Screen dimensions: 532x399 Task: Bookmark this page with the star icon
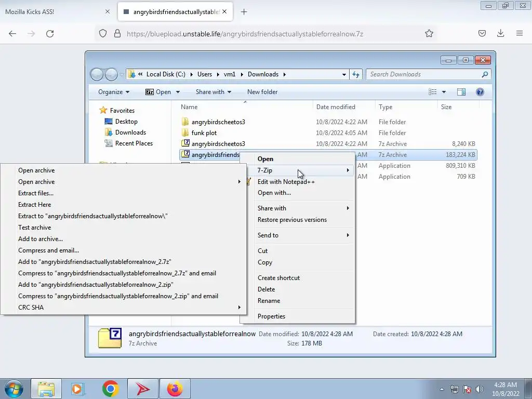coord(429,33)
